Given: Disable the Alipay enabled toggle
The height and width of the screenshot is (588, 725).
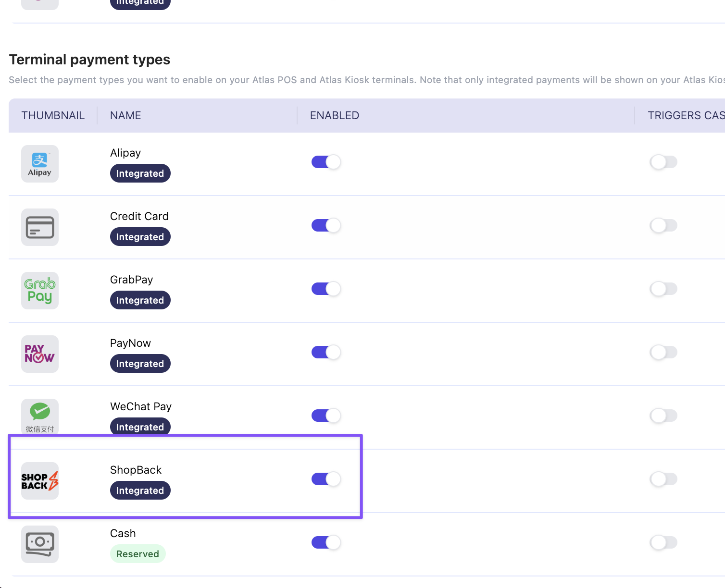Looking at the screenshot, I should click(x=326, y=162).
